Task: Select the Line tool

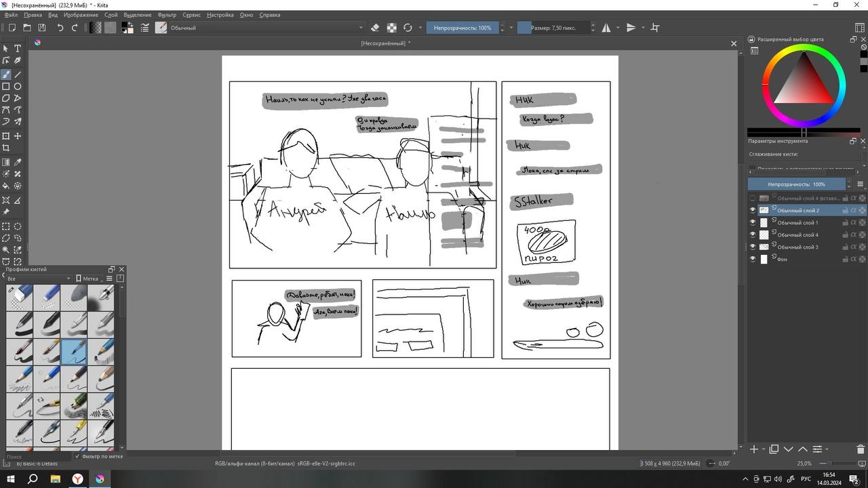Action: (18, 75)
